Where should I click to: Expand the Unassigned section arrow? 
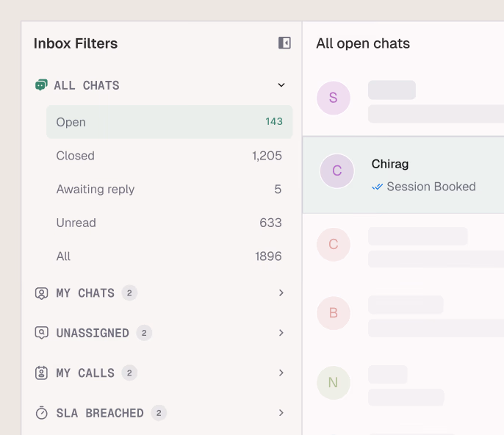tap(281, 333)
